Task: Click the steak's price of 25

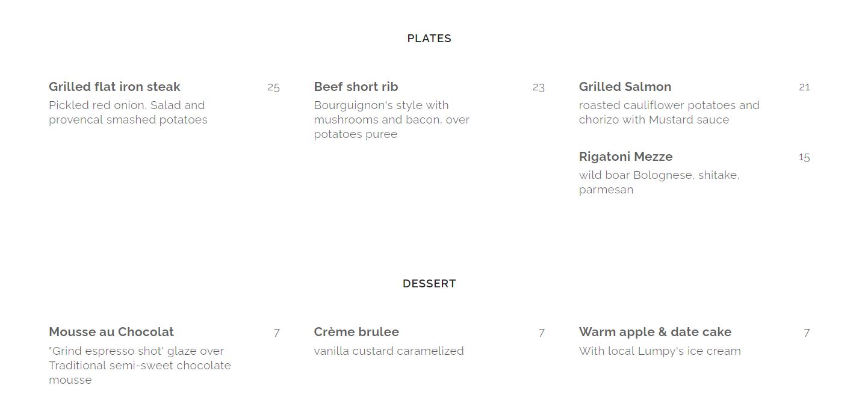Action: pyautogui.click(x=273, y=87)
